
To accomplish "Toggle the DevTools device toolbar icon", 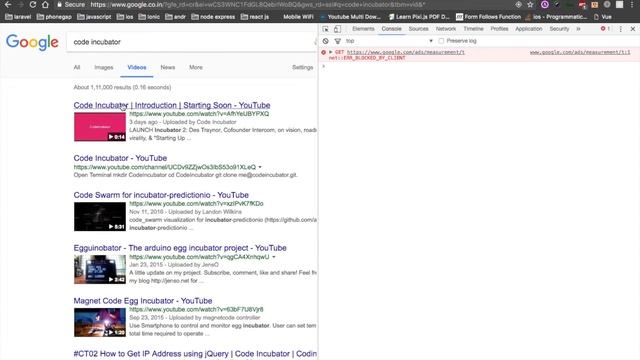I will coord(337,29).
